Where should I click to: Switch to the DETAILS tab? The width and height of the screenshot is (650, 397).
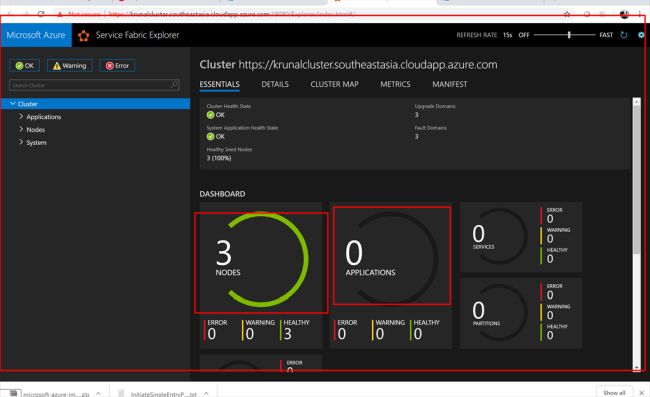point(275,84)
